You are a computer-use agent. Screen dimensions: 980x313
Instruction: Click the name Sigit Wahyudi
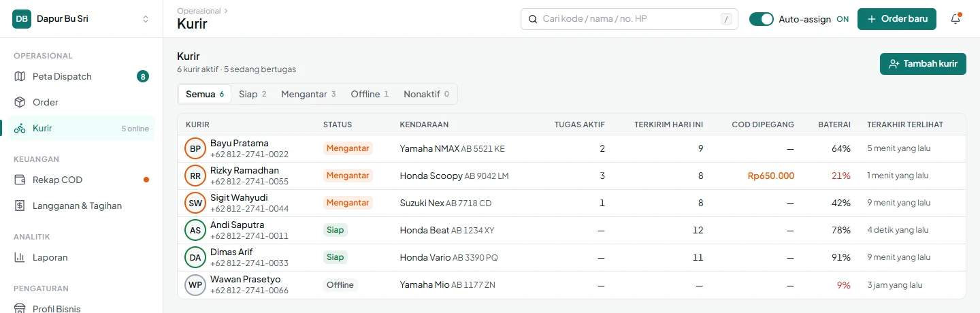[240, 198]
